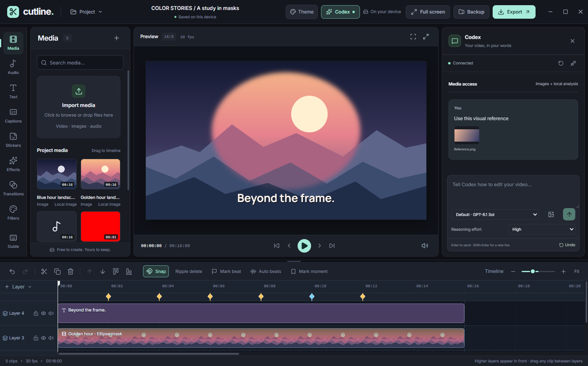Open the Default GPT-6.1 Sol model dropdown
The height and width of the screenshot is (366, 588).
pos(495,214)
